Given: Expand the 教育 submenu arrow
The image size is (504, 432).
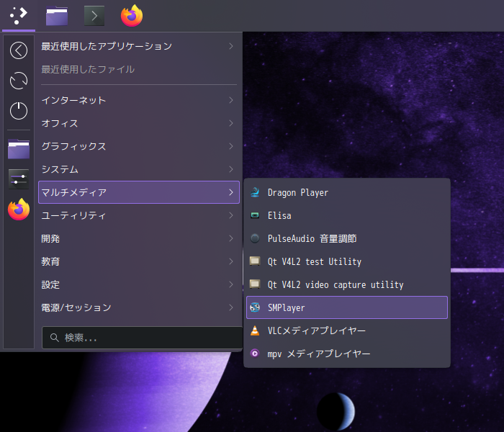Looking at the screenshot, I should coord(231,261).
